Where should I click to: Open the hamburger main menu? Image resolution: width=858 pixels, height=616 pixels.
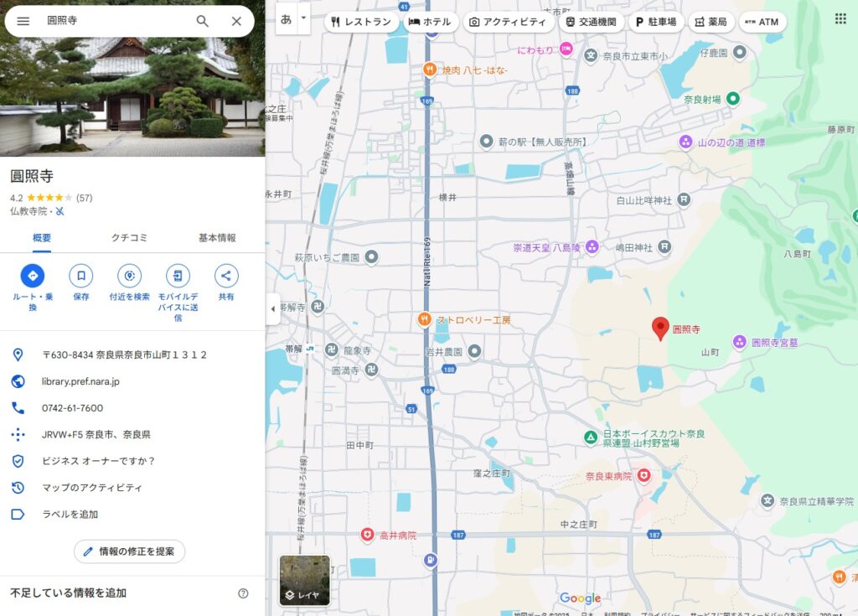[23, 21]
